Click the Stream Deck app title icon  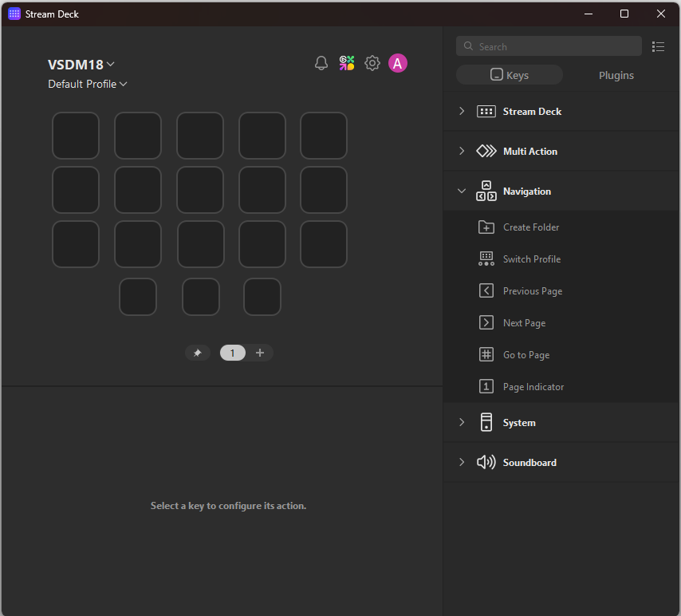pos(14,14)
